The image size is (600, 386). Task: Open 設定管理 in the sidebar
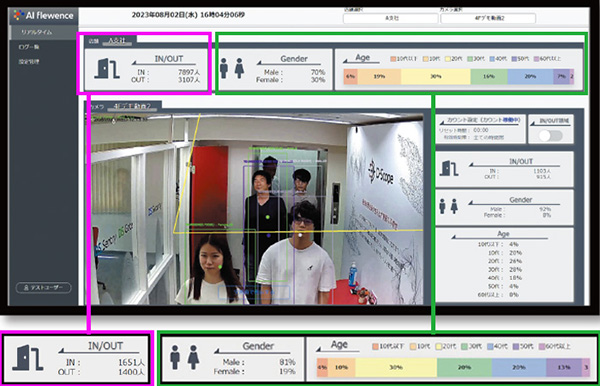pos(29,62)
